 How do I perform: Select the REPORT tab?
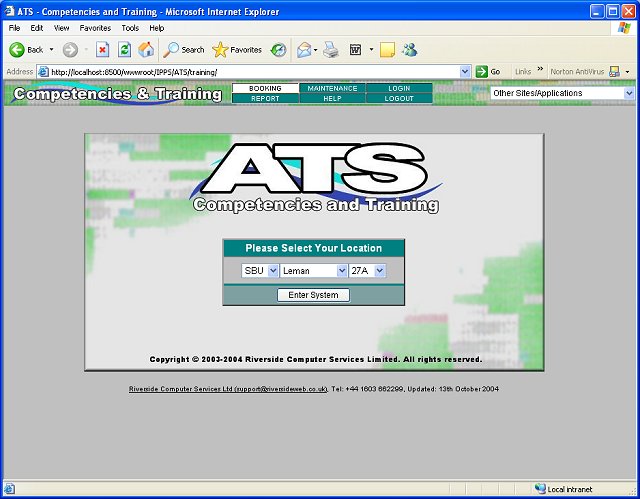point(265,99)
